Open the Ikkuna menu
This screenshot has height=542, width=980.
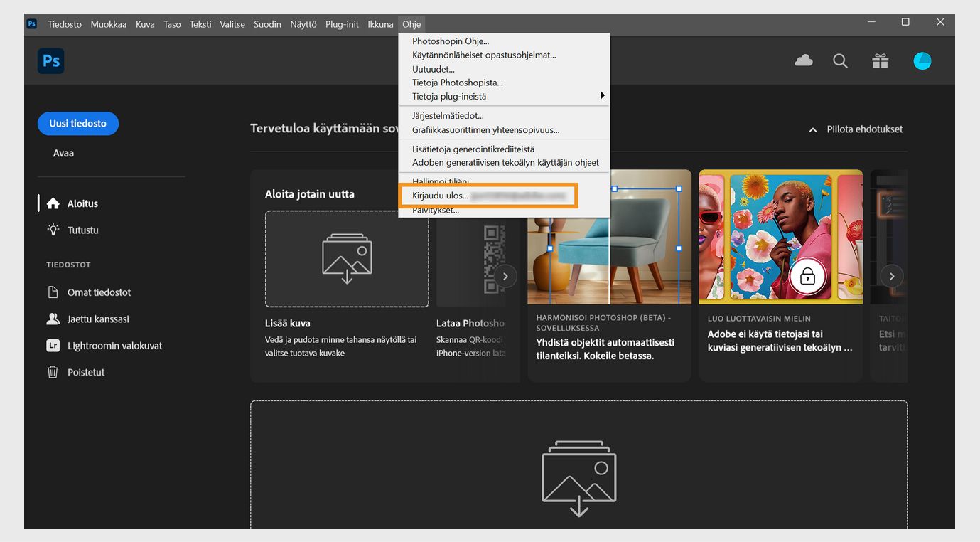click(x=380, y=24)
